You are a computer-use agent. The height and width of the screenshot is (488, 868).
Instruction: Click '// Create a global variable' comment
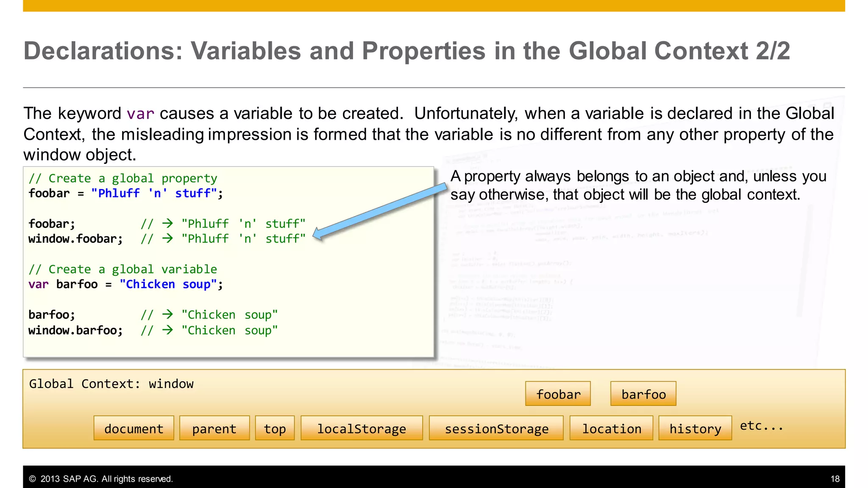pyautogui.click(x=123, y=269)
